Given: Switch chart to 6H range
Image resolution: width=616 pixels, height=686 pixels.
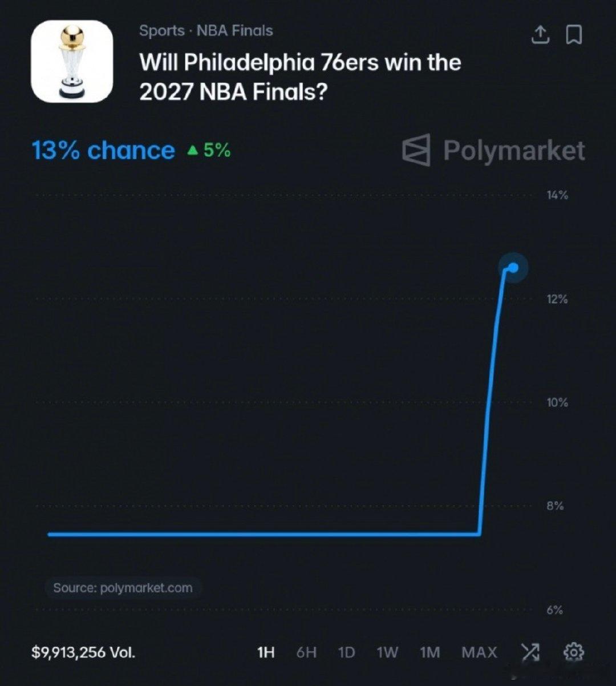Looking at the screenshot, I should coord(306,652).
